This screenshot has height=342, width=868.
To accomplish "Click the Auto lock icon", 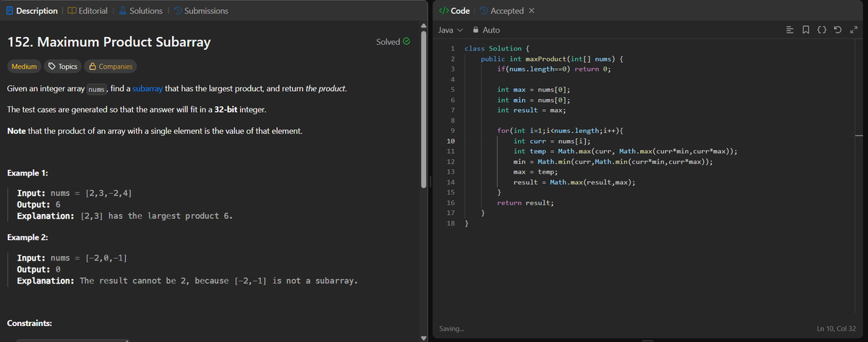I will (x=476, y=30).
